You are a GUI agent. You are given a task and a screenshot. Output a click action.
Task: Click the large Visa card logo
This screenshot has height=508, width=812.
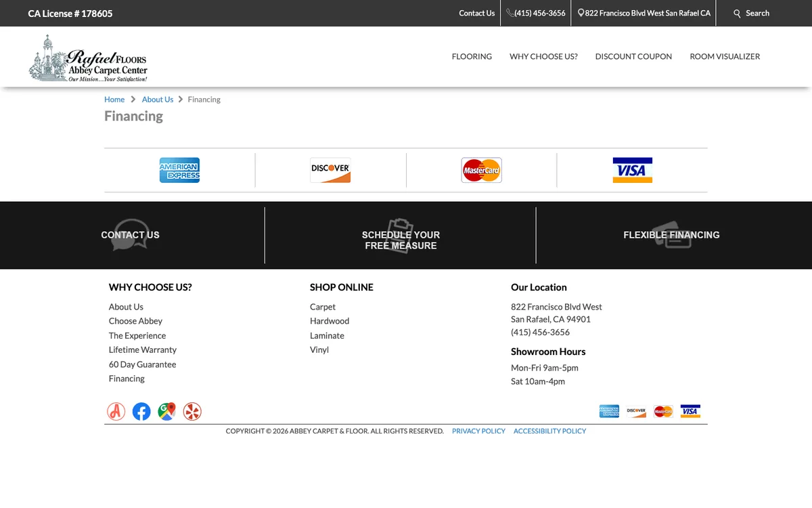632,170
